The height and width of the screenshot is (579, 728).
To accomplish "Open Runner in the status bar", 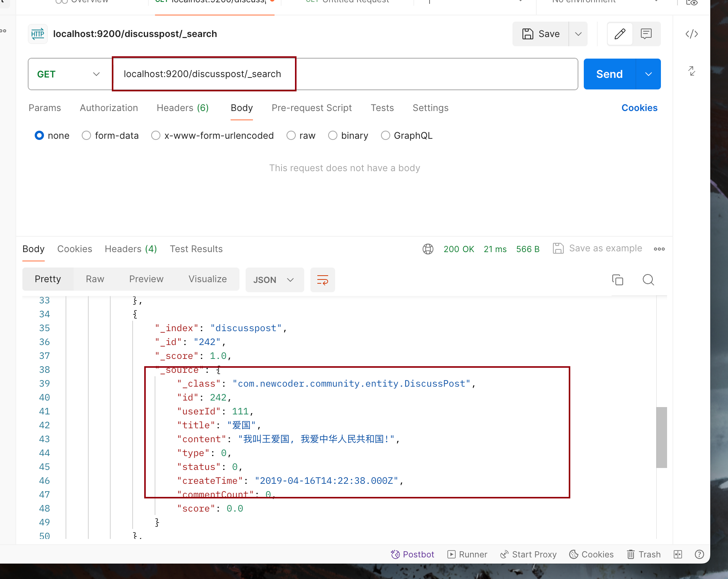I will point(467,554).
